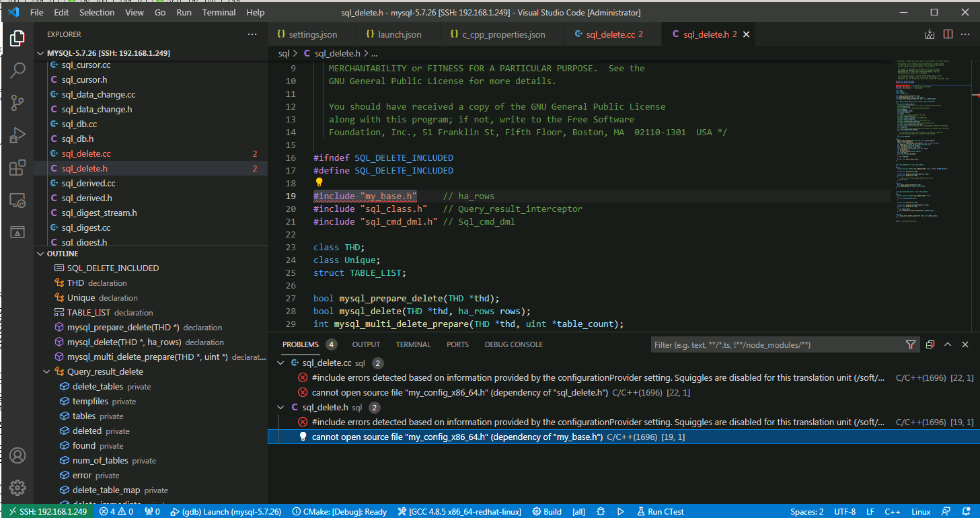Collapse the sql_delete.cc problems group
Viewport: 980px width, 518px height.
pos(281,363)
